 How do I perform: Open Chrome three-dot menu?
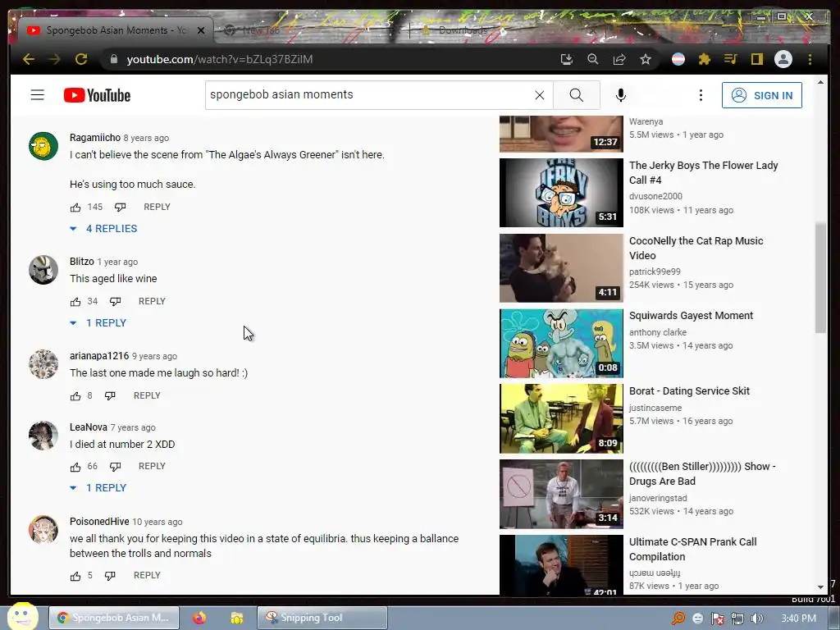pyautogui.click(x=810, y=59)
